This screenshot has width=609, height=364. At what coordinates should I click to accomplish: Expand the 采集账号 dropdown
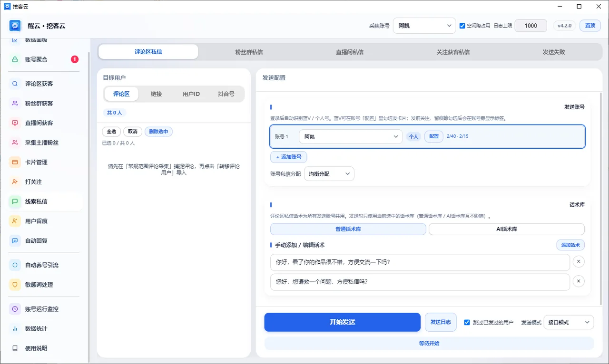pos(424,26)
